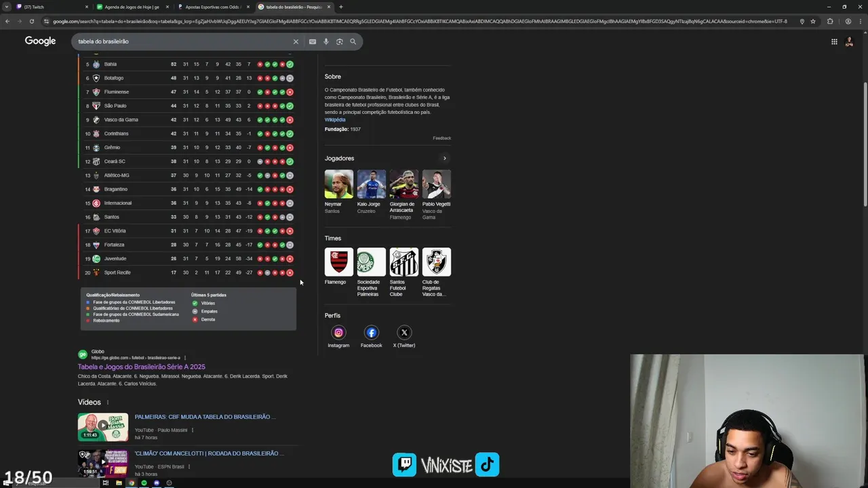Open Tabela e Jogos do Brasileirão link
The width and height of the screenshot is (868, 488).
click(x=141, y=367)
